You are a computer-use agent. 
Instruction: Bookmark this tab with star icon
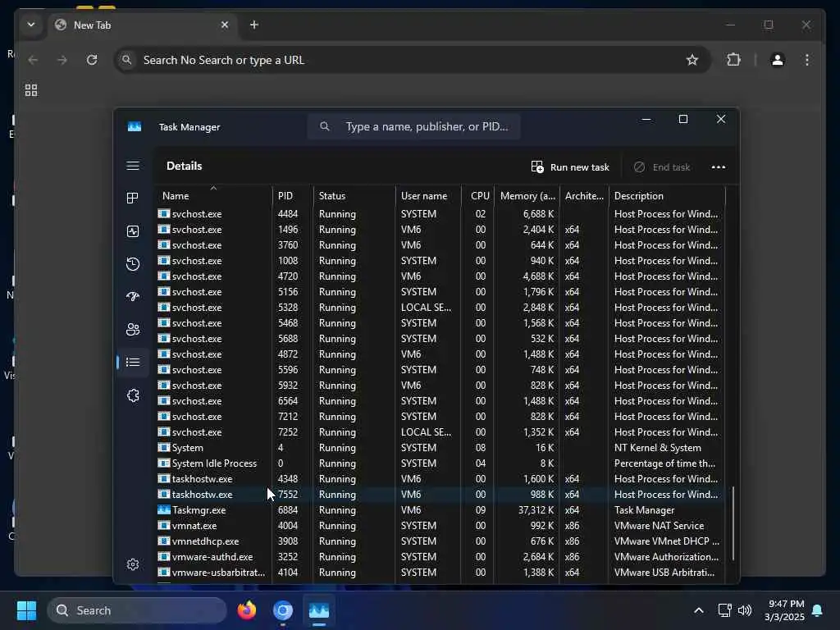pyautogui.click(x=692, y=60)
